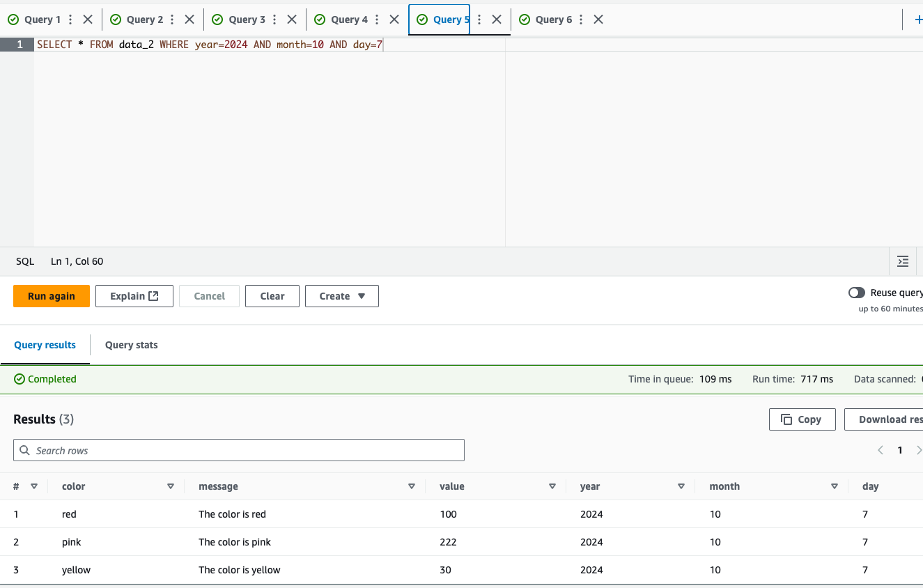Open the Query 6 tab options menu
Viewport: 923px width, 588px height.
pyautogui.click(x=581, y=20)
